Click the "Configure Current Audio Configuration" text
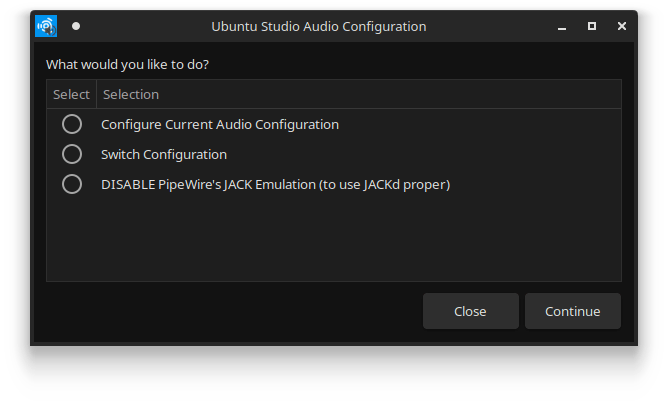 tap(220, 124)
